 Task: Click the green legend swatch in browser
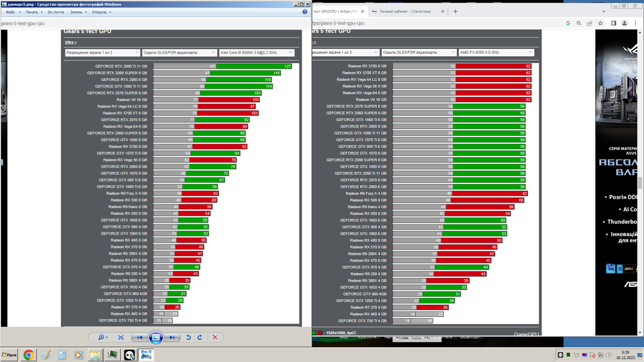pos(314,333)
